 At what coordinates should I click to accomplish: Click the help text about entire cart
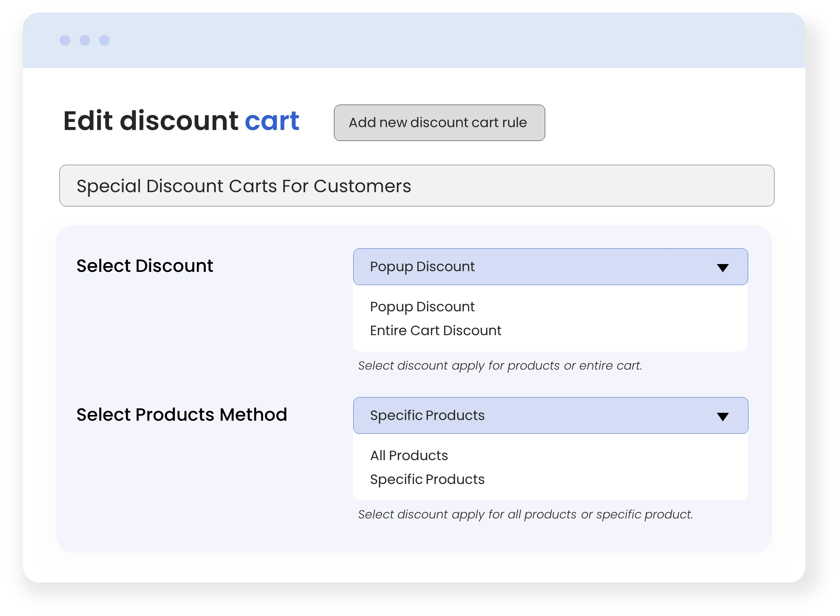pyautogui.click(x=500, y=366)
